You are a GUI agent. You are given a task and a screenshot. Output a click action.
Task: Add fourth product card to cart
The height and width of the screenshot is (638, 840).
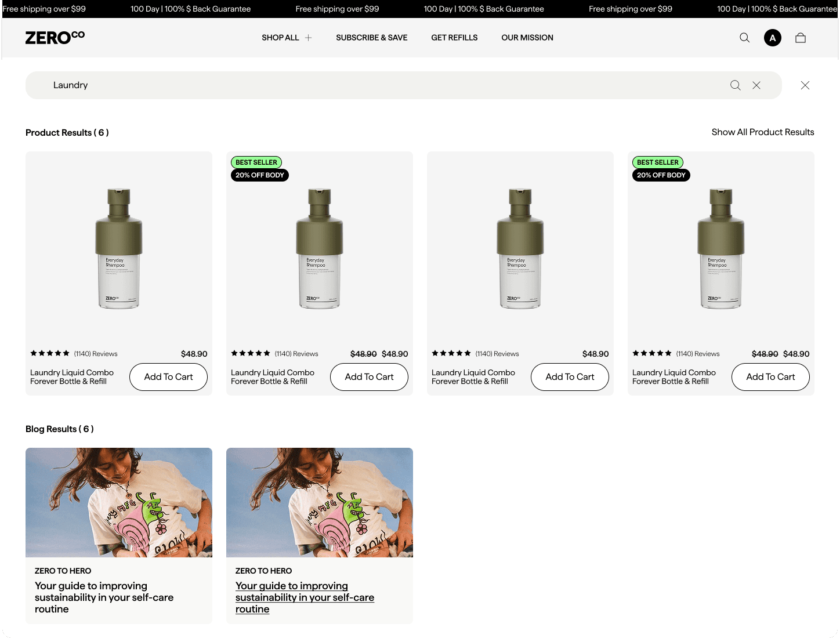point(770,377)
